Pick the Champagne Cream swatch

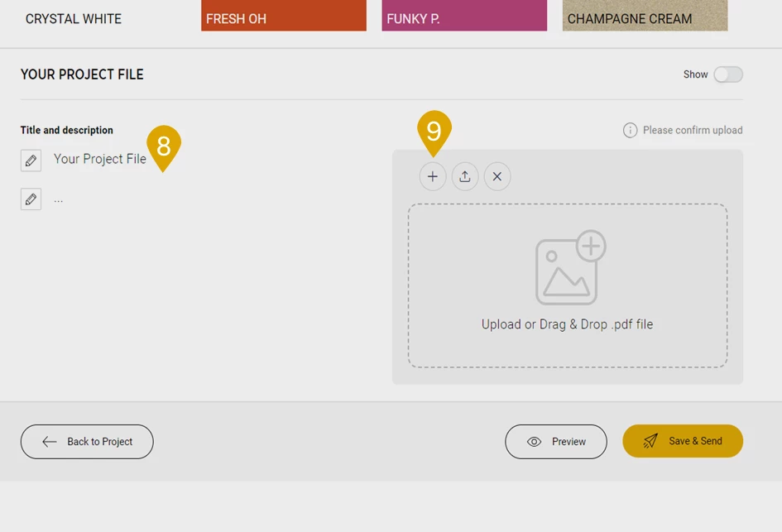(x=645, y=17)
